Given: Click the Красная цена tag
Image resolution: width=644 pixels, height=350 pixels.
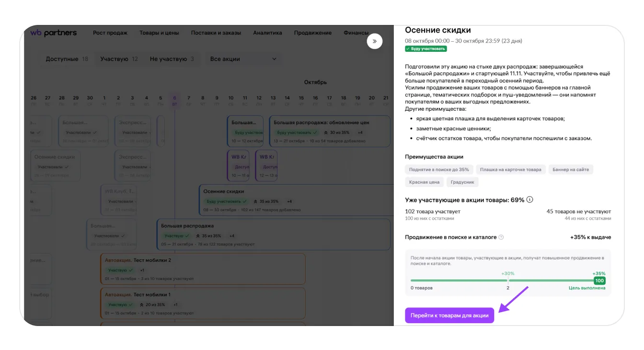Looking at the screenshot, I should pos(424,182).
